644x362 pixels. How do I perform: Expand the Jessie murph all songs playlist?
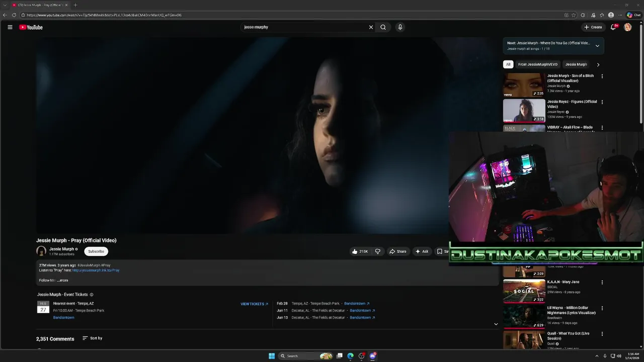coord(597,46)
